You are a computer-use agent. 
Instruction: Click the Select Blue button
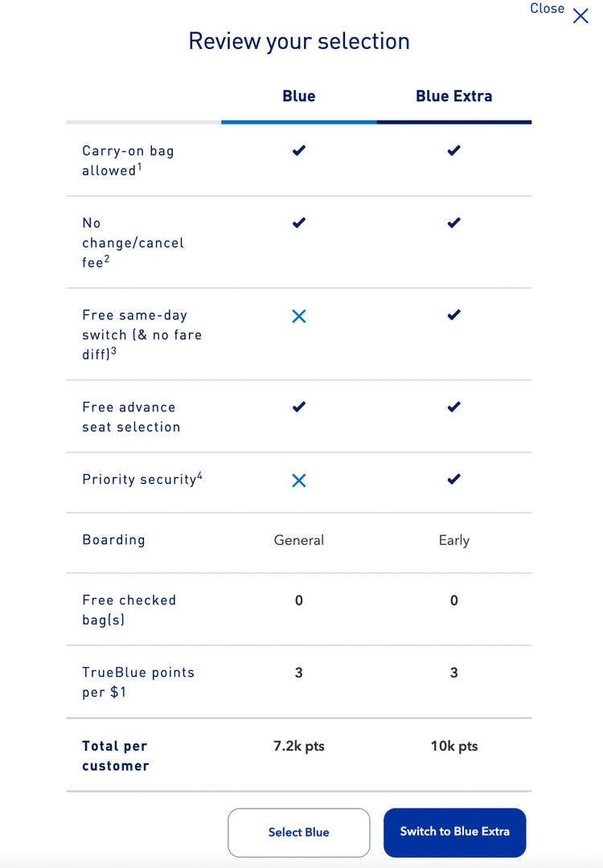click(x=298, y=833)
